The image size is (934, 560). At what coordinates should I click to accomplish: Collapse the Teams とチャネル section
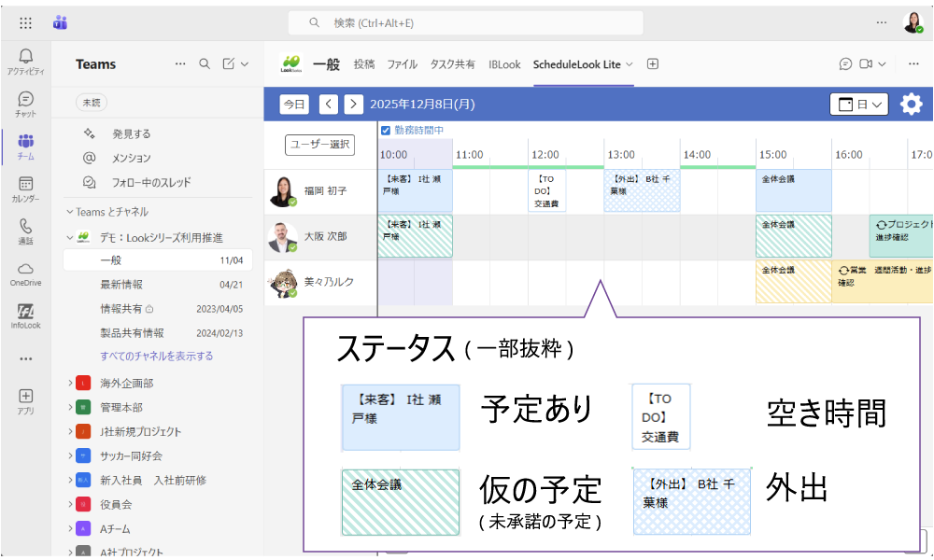click(x=69, y=212)
